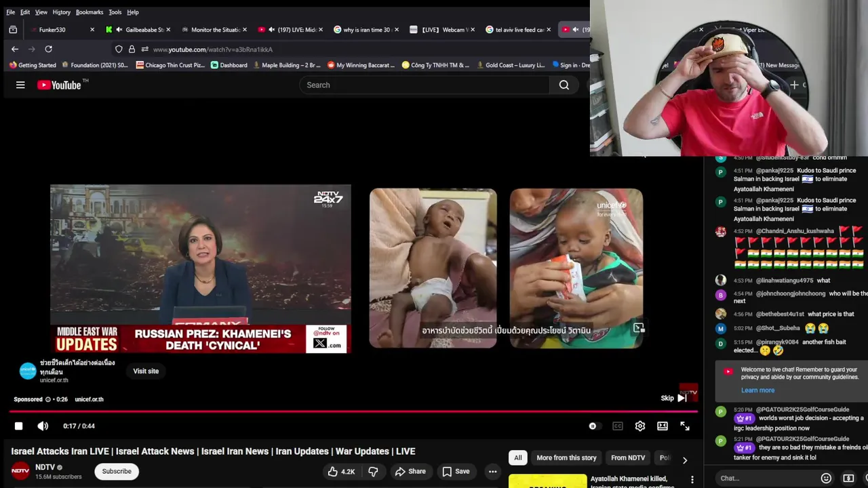Viewport: 868px width, 488px height.
Task: Select the All filter chip
Action: [x=518, y=457]
